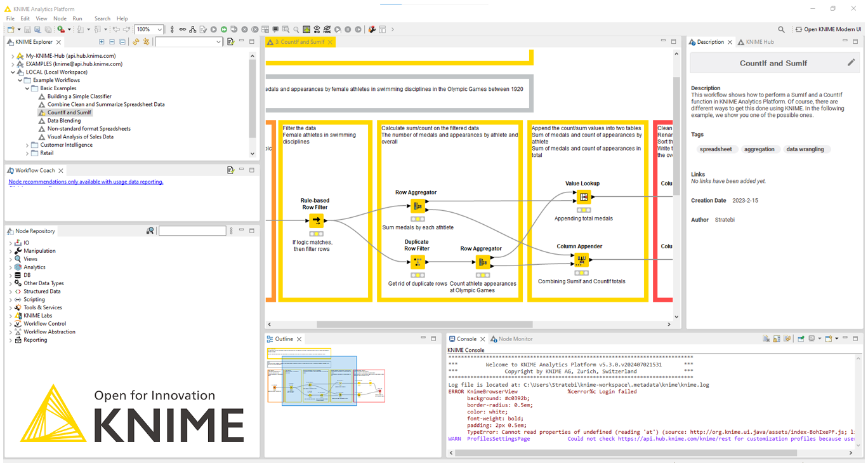Click the Open Console icon
The image size is (868, 463).
[829, 339]
